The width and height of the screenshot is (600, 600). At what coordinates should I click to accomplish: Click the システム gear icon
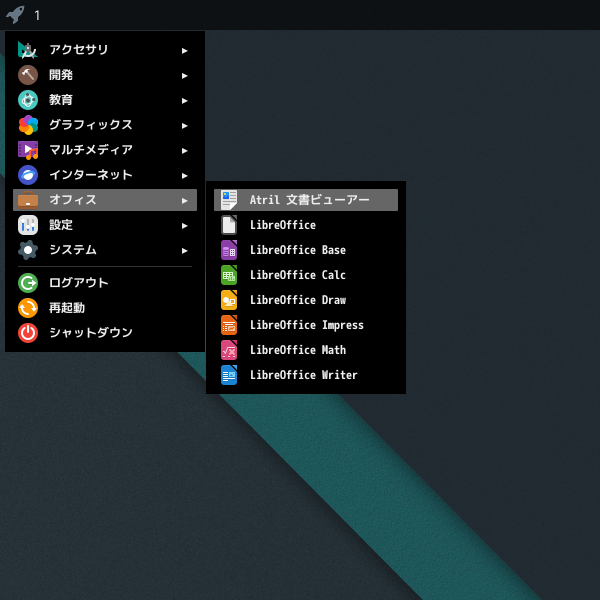tap(28, 250)
